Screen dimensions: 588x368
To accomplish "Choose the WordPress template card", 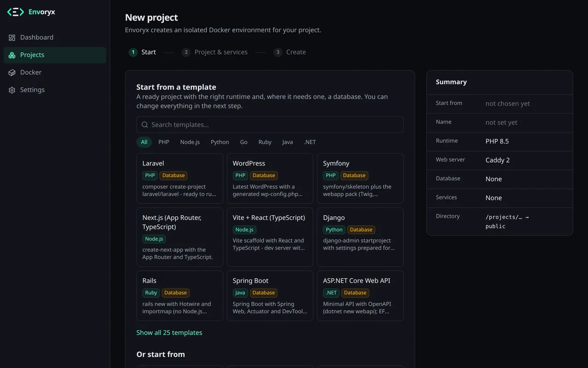I will click(x=270, y=178).
